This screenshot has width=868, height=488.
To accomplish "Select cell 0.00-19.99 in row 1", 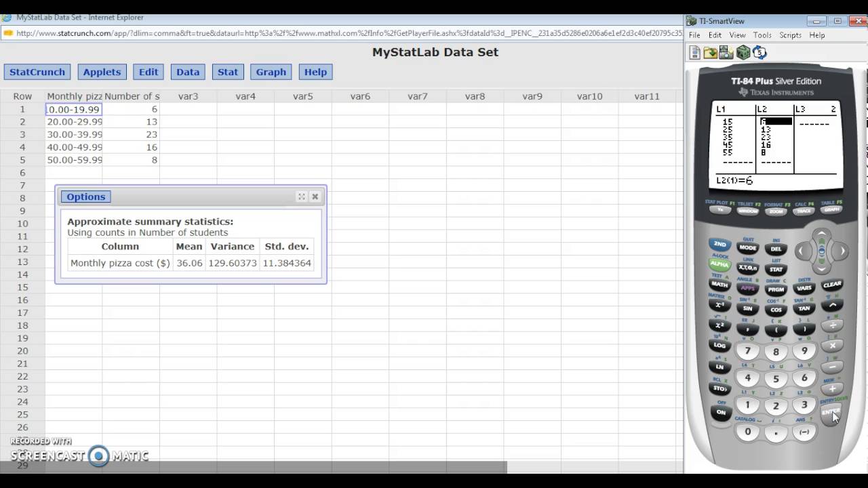I will pos(74,109).
